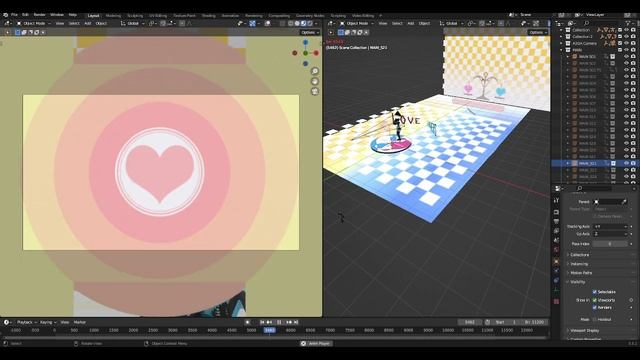The image size is (640, 360).
Task: Hide Collection 2 with its eye icon
Action: (x=627, y=36)
